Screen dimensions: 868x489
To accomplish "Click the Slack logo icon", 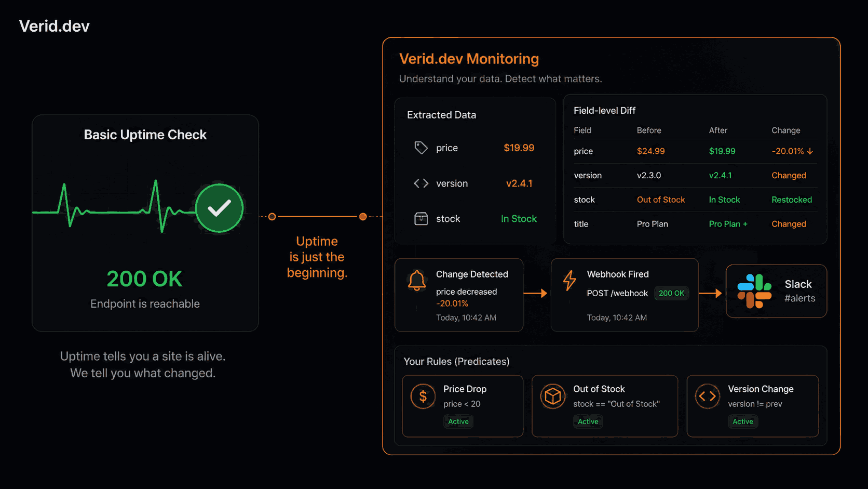I will pos(754,291).
